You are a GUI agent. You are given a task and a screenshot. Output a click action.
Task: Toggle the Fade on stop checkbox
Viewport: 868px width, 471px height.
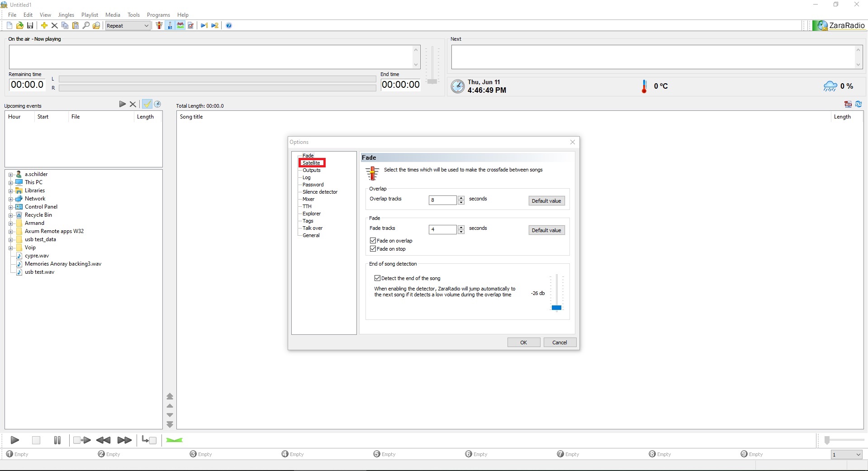(x=373, y=249)
